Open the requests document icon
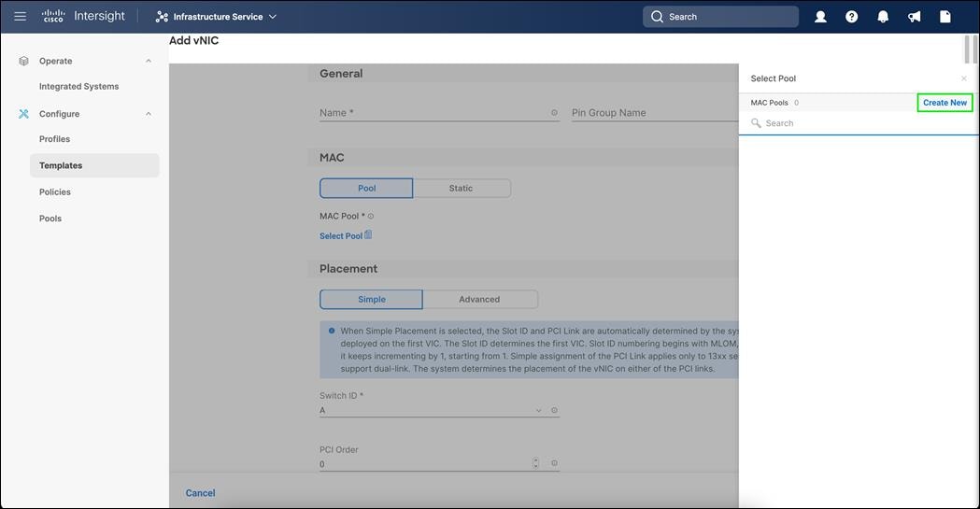The height and width of the screenshot is (509, 980). click(x=945, y=17)
